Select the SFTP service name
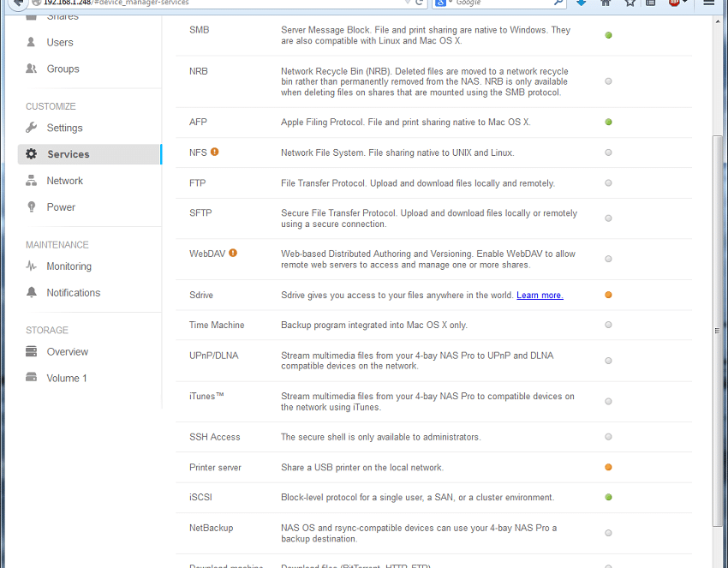Screen dimensions: 728x568 coord(200,212)
